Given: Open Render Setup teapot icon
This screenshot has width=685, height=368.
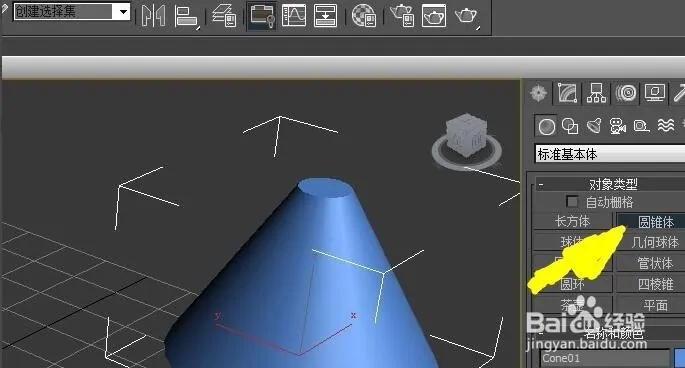Looking at the screenshot, I should tap(402, 15).
